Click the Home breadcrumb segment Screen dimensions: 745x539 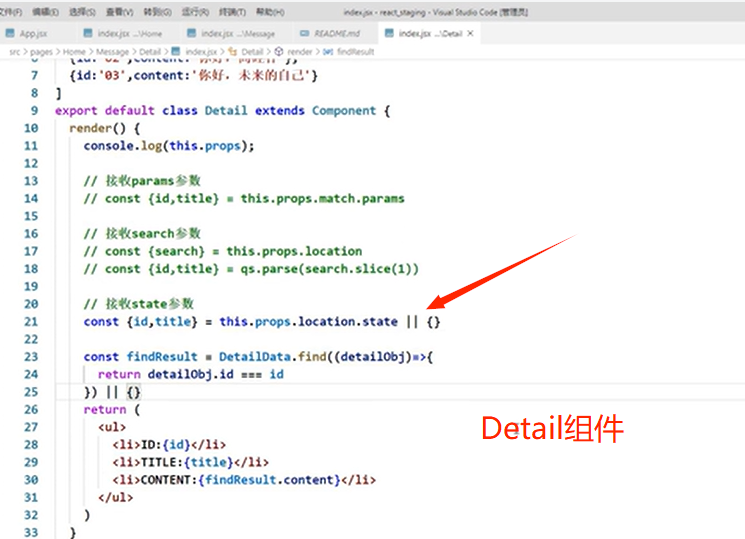tap(74, 51)
